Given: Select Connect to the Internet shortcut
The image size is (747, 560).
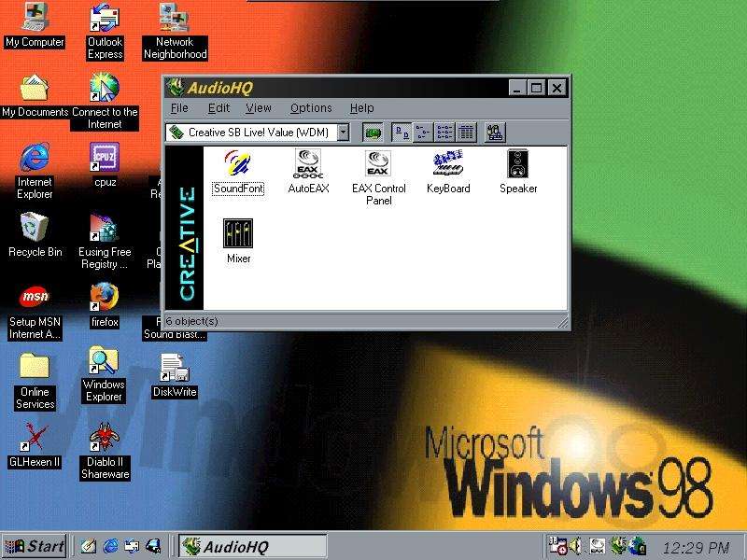Looking at the screenshot, I should tap(105, 102).
